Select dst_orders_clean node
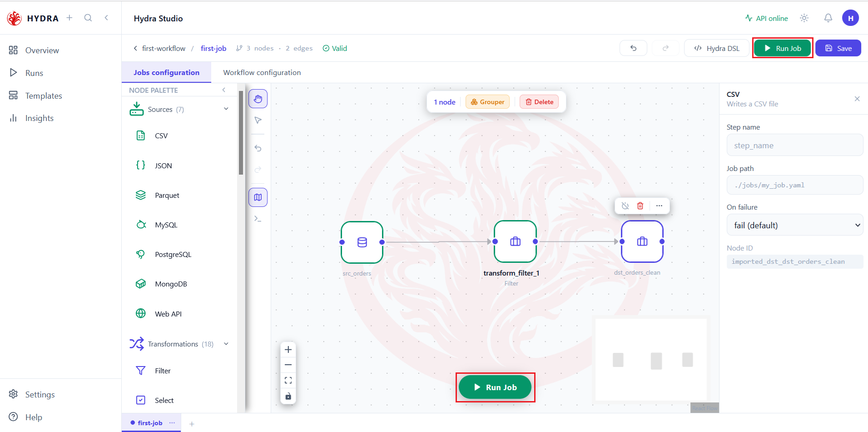The height and width of the screenshot is (432, 868). (642, 241)
